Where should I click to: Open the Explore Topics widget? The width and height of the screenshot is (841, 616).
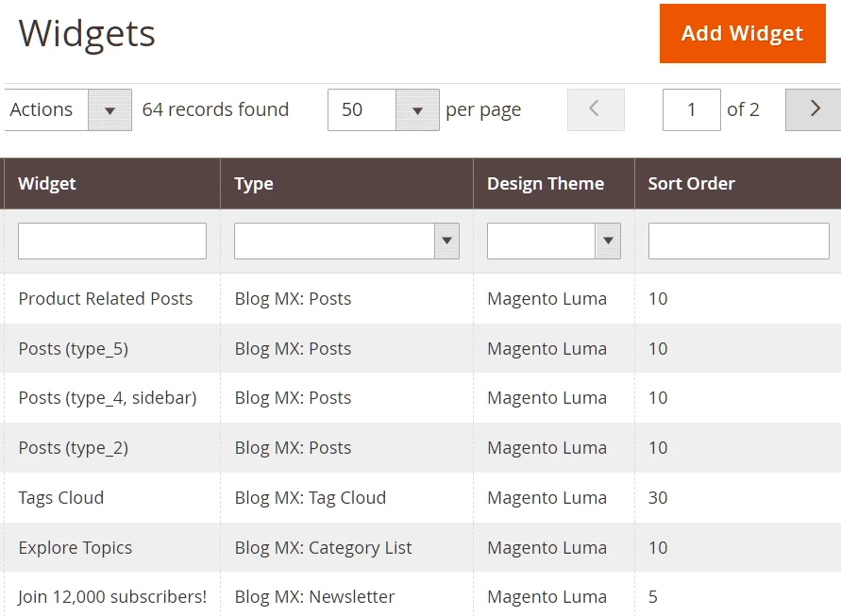(x=76, y=548)
